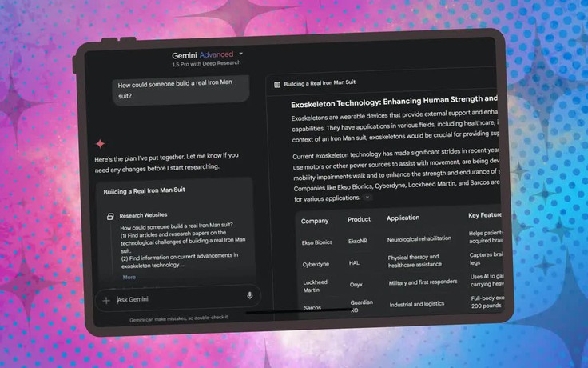Click the plus icon to add attachment
588x368 pixels.
pos(106,300)
